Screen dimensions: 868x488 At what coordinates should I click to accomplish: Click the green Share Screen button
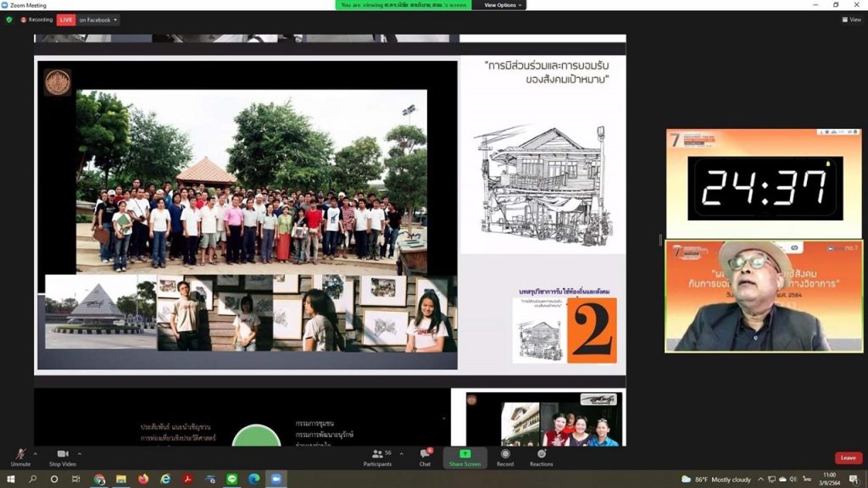tap(465, 457)
